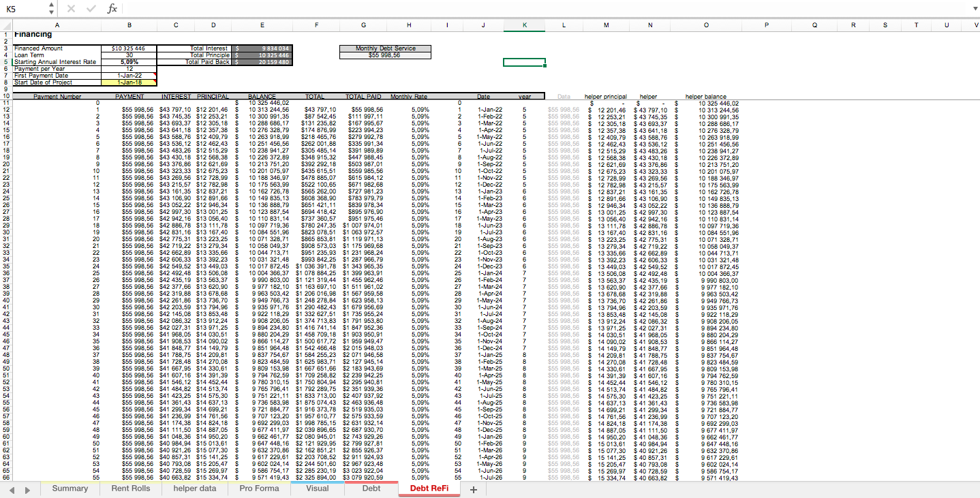Click into the formula bar input area
The height and width of the screenshot is (498, 980).
[545, 8]
